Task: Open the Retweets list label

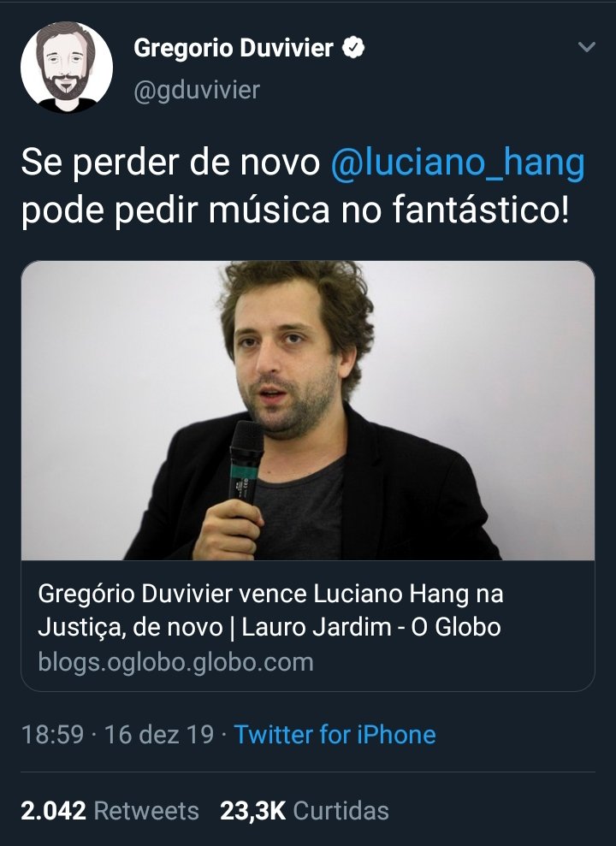Action: (x=146, y=811)
